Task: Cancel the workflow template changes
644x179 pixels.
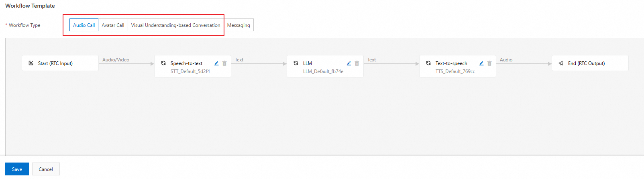Action: coord(46,169)
